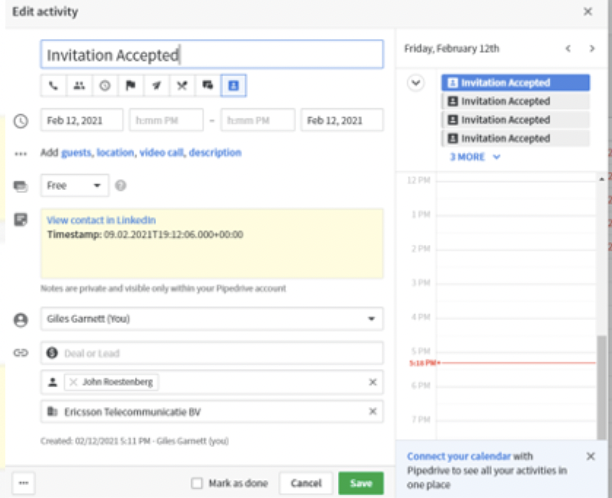The image size is (612, 498).
Task: Toggle the Mark as done checkbox
Action: 197,483
